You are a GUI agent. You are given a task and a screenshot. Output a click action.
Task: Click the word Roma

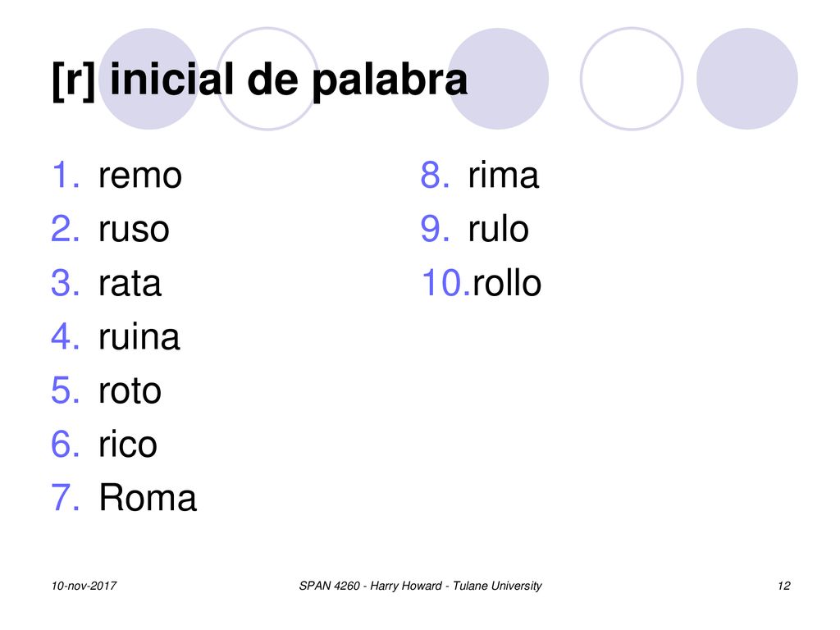click(x=148, y=498)
